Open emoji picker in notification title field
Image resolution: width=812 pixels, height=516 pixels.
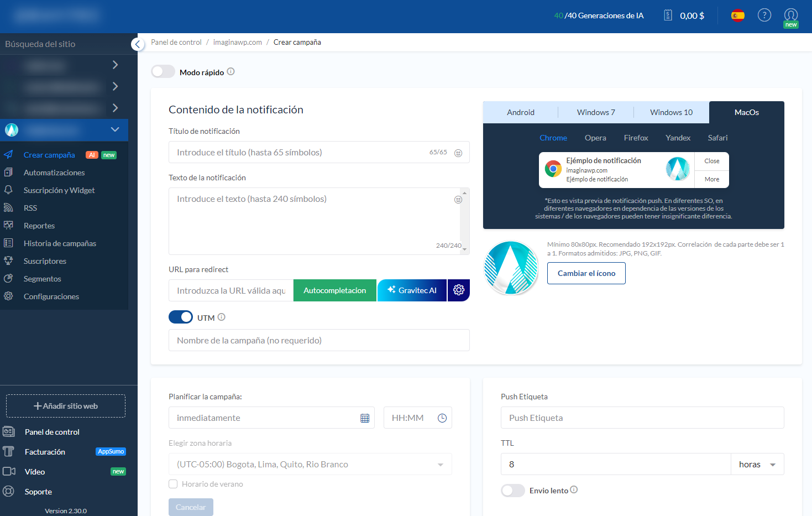pos(458,153)
